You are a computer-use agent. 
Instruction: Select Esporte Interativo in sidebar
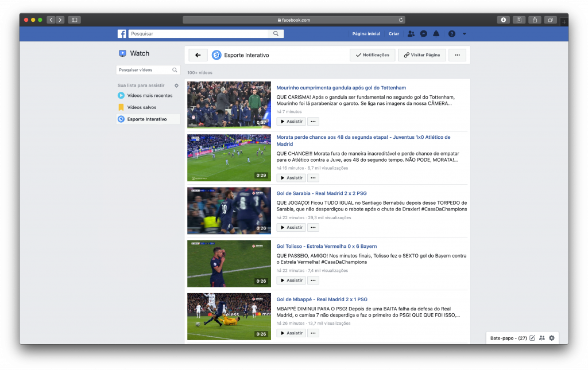click(x=149, y=119)
